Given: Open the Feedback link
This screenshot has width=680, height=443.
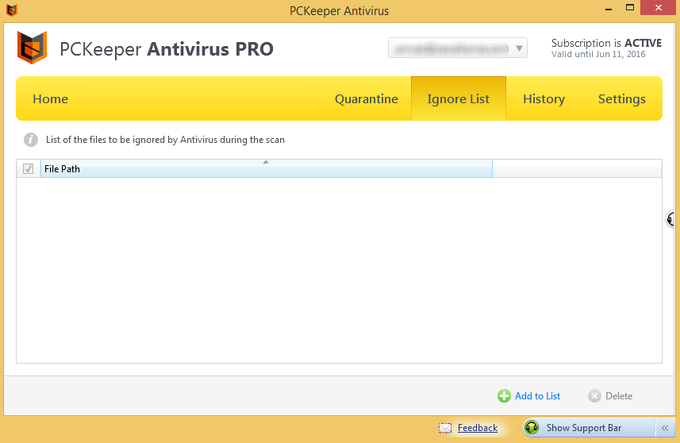Looking at the screenshot, I should point(477,428).
